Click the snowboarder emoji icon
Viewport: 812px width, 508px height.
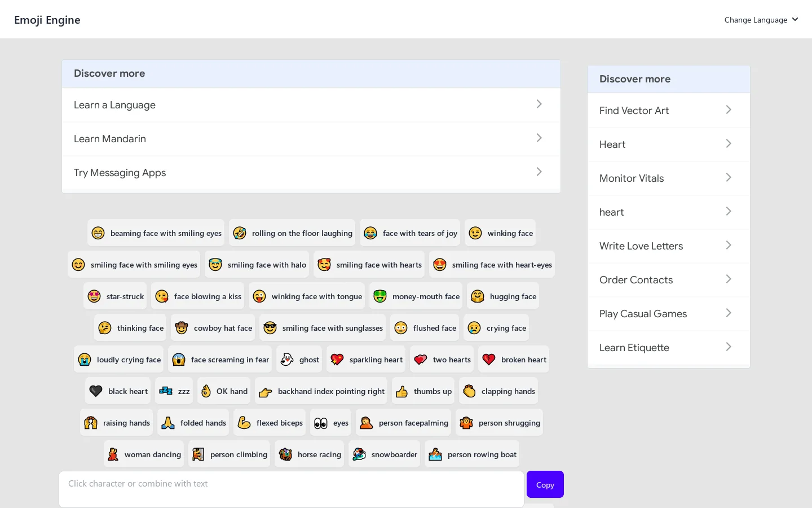[x=359, y=454]
